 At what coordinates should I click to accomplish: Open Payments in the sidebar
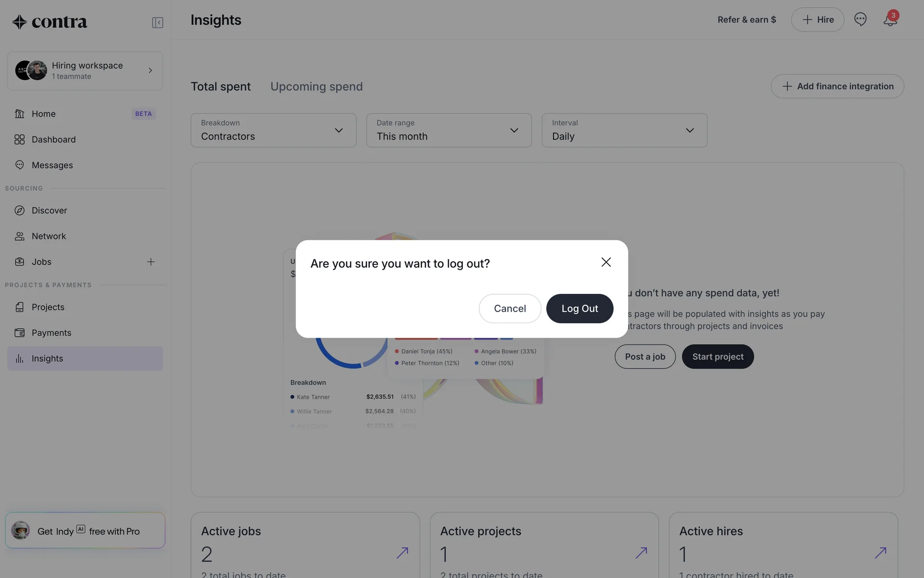pyautogui.click(x=51, y=333)
